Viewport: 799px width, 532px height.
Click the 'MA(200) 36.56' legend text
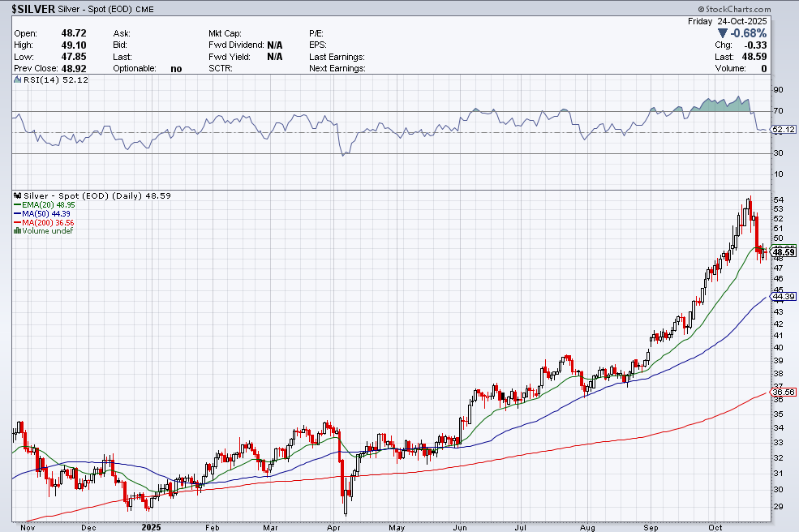(x=48, y=223)
